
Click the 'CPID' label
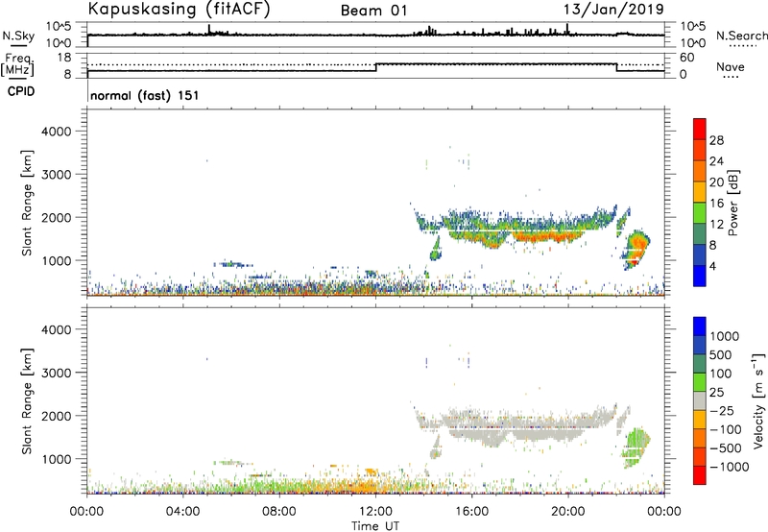21,91
